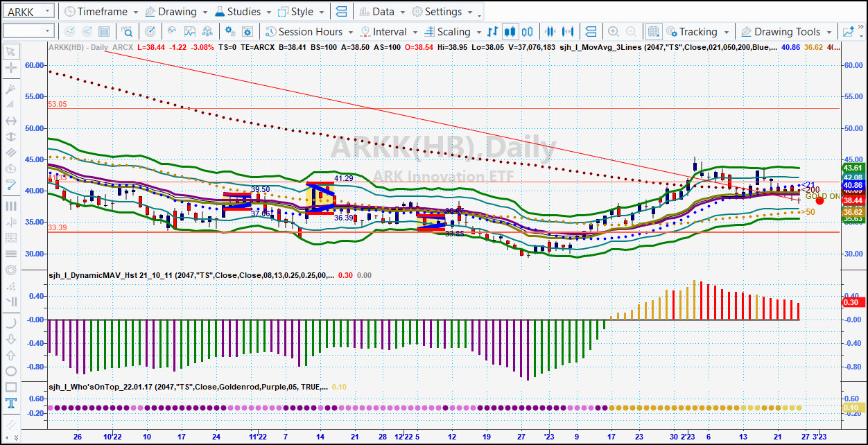This screenshot has width=868, height=445.
Task: Select the ellipse drawing tool
Action: [x=10, y=371]
